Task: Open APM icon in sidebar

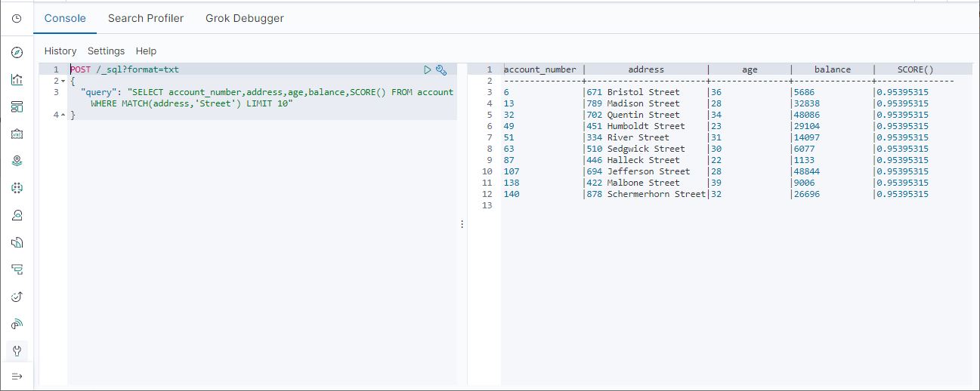Action: [17, 269]
